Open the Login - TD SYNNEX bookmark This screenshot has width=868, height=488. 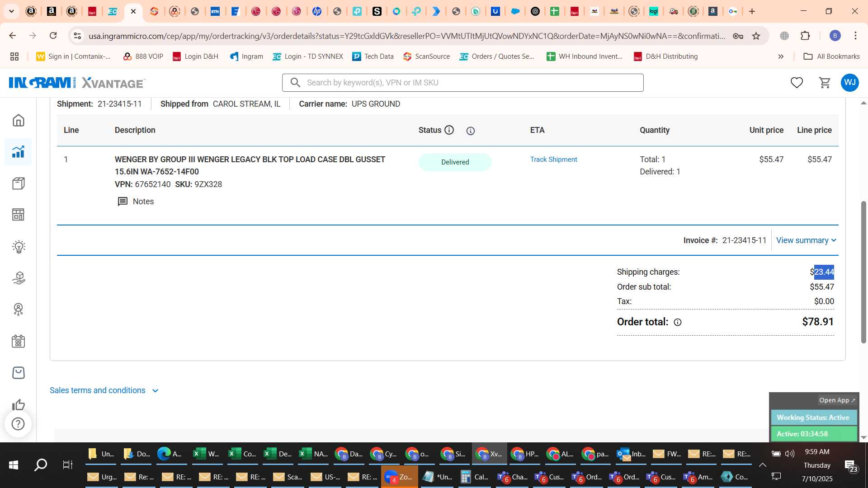pos(308,56)
